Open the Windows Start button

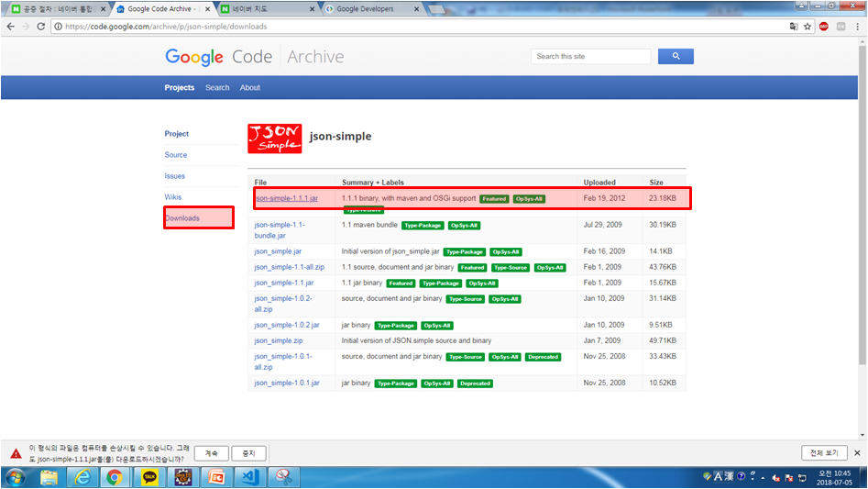click(x=15, y=477)
